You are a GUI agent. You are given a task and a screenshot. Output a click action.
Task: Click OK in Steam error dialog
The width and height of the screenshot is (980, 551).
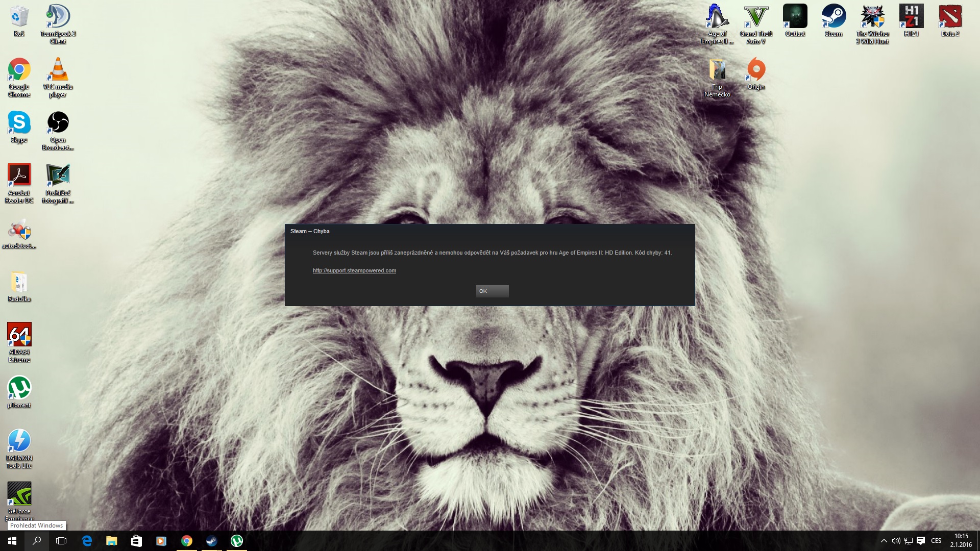click(x=492, y=291)
